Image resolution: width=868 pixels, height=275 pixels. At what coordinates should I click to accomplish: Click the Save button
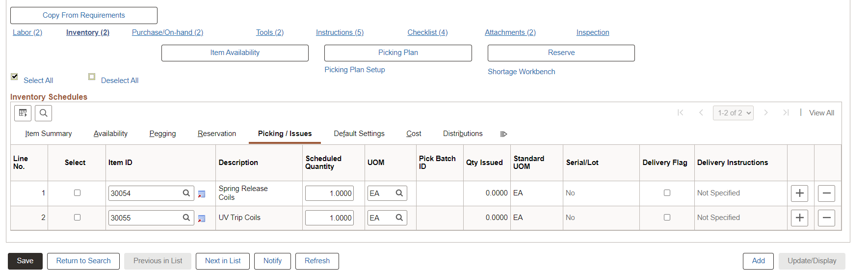[x=25, y=261]
